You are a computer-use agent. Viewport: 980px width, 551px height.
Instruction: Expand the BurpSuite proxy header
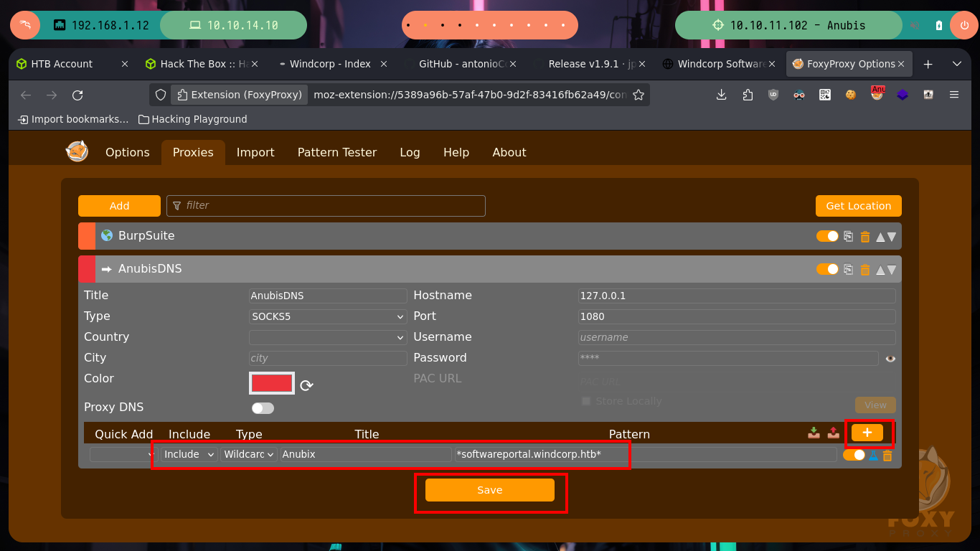pos(490,236)
